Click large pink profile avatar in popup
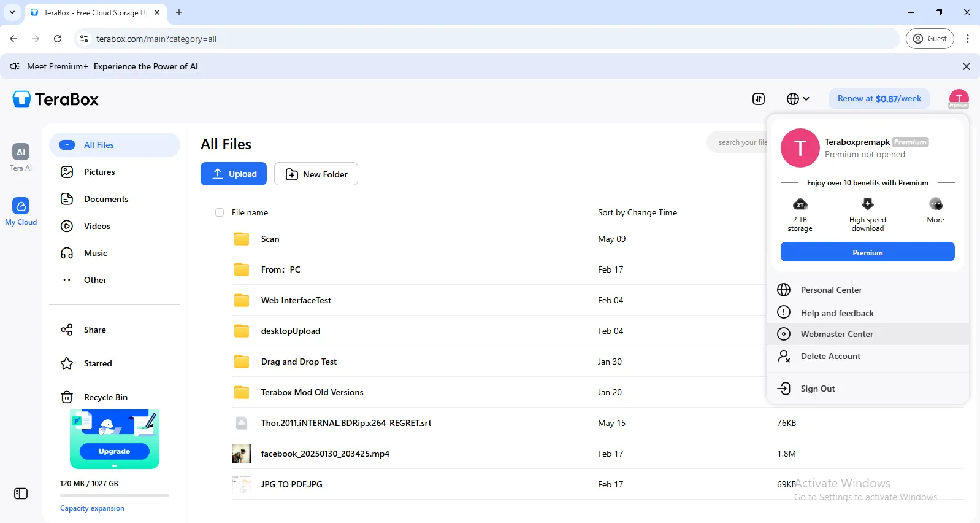980x523 pixels. [x=800, y=148]
